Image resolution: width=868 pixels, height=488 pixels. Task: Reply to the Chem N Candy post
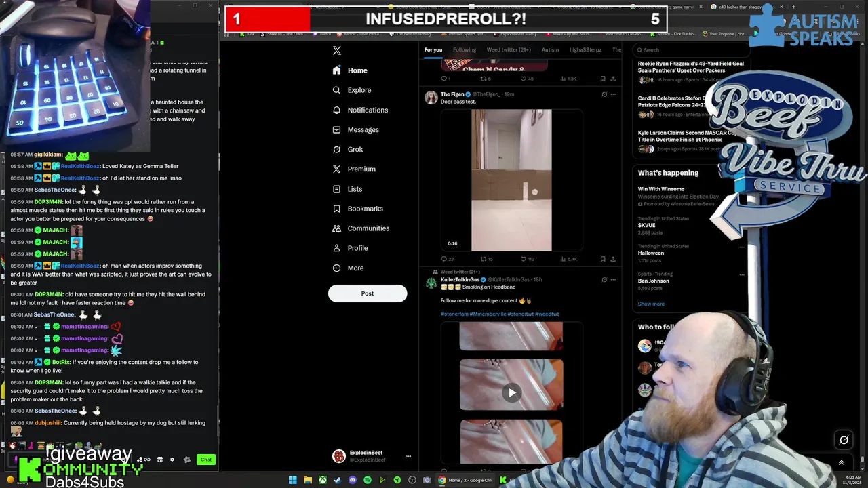[446, 79]
